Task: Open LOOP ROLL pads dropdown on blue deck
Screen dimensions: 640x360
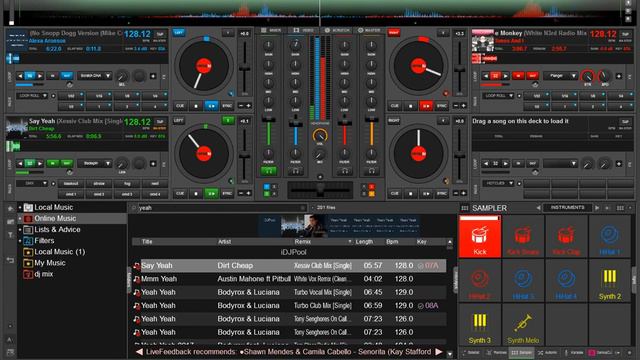Action: point(32,96)
